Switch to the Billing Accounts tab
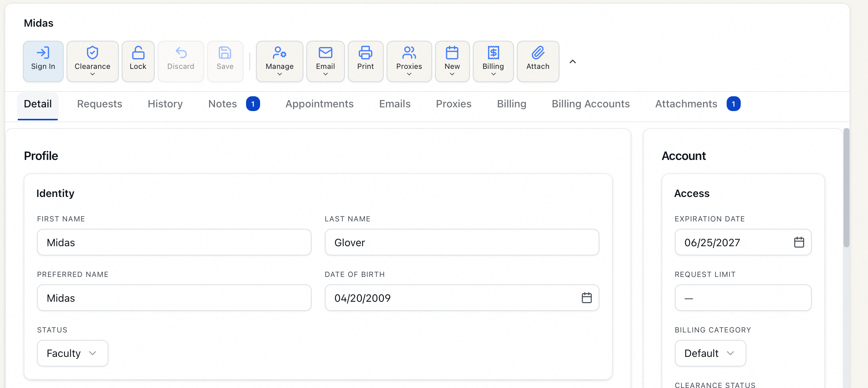This screenshot has width=868, height=388. click(x=591, y=104)
